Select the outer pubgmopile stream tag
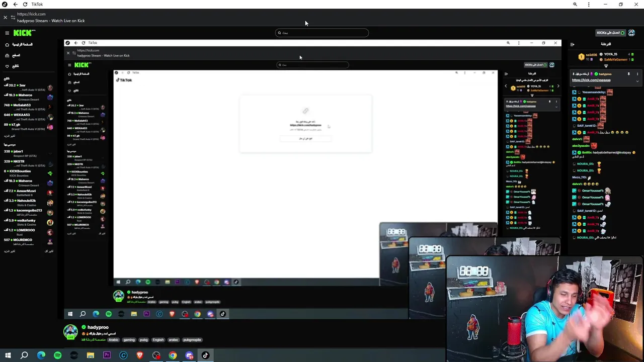Image resolution: width=644 pixels, height=362 pixels. click(x=192, y=340)
